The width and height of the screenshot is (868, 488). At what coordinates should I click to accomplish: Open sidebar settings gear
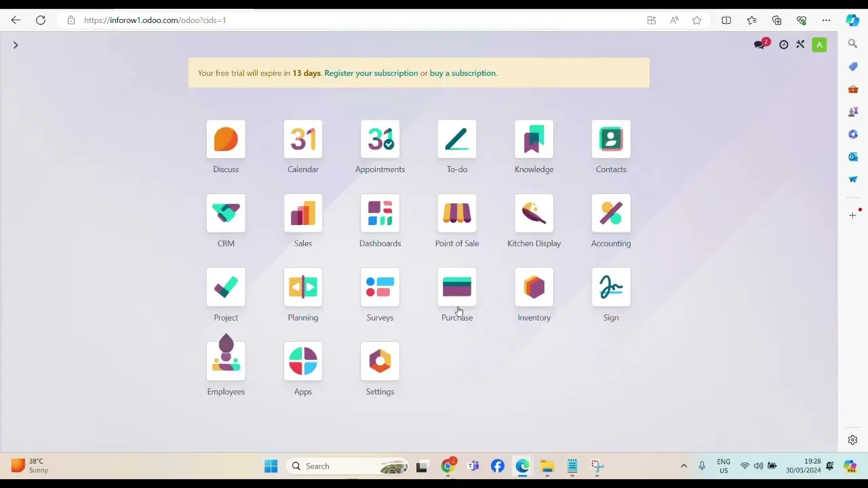pos(852,440)
